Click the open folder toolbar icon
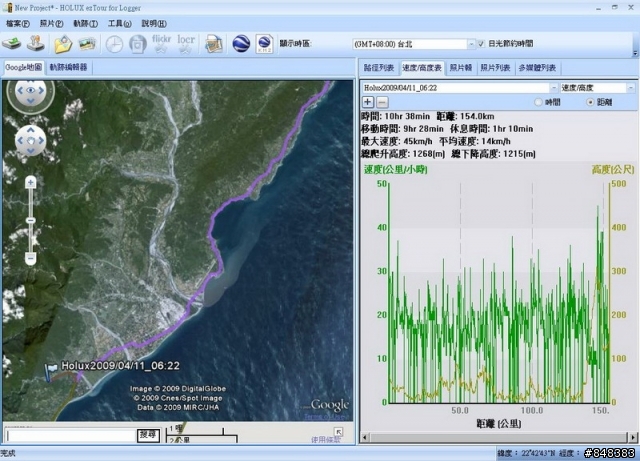This screenshot has width=640, height=461. (63, 44)
